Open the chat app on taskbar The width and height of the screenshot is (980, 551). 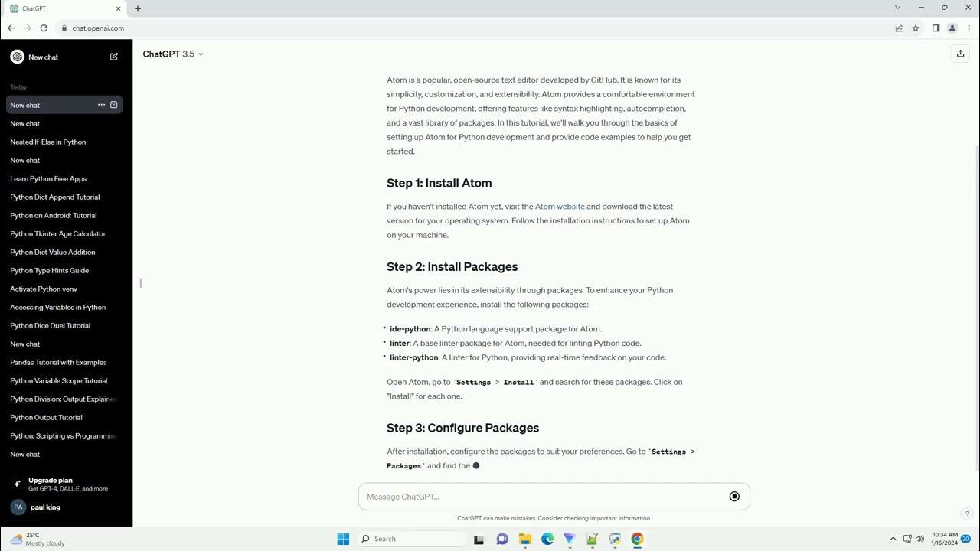click(502, 539)
